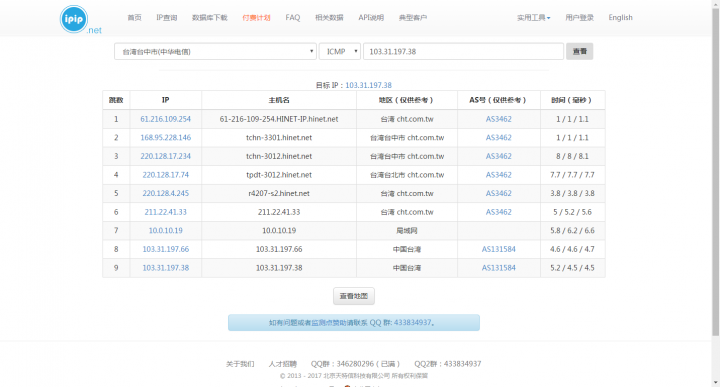Open the 数据库下载 nav item

point(210,17)
